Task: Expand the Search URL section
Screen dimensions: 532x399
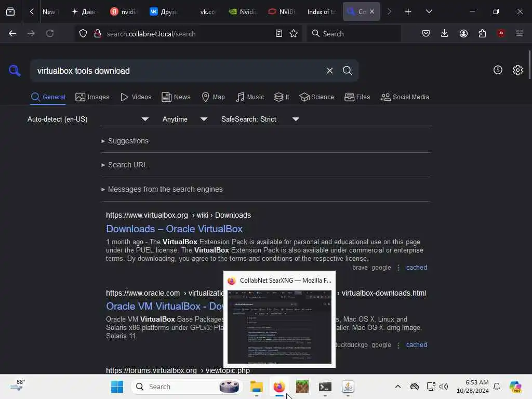Action: [124, 165]
